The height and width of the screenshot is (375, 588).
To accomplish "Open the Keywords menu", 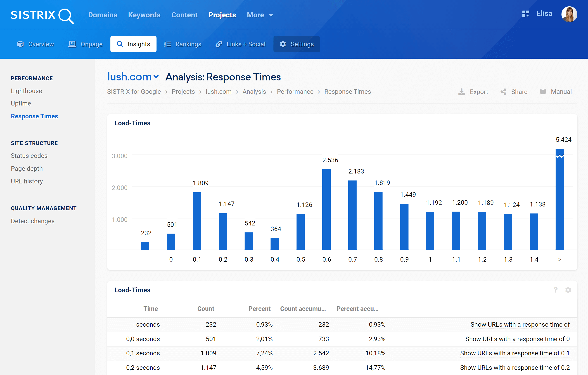I will 144,15.
